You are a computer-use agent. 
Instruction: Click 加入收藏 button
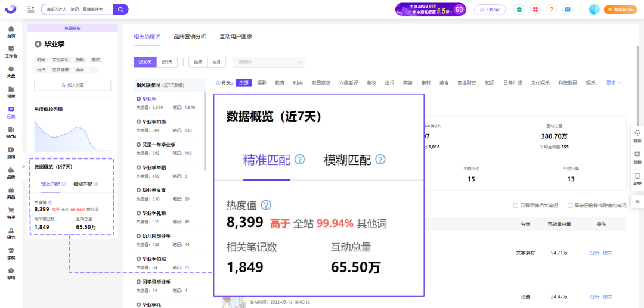73,85
